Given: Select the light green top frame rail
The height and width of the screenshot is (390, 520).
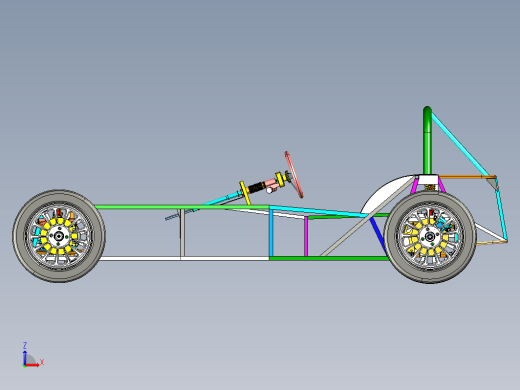Looking at the screenshot, I should [182, 207].
